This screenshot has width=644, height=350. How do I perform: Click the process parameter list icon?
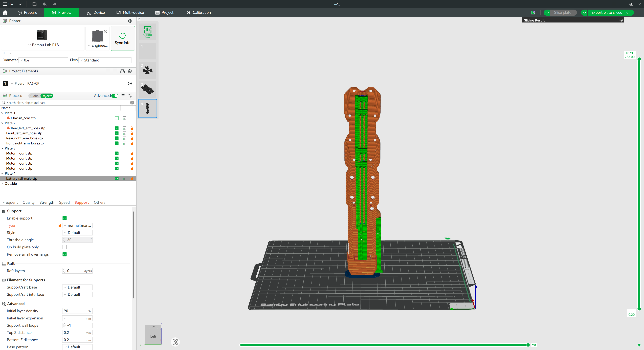122,96
